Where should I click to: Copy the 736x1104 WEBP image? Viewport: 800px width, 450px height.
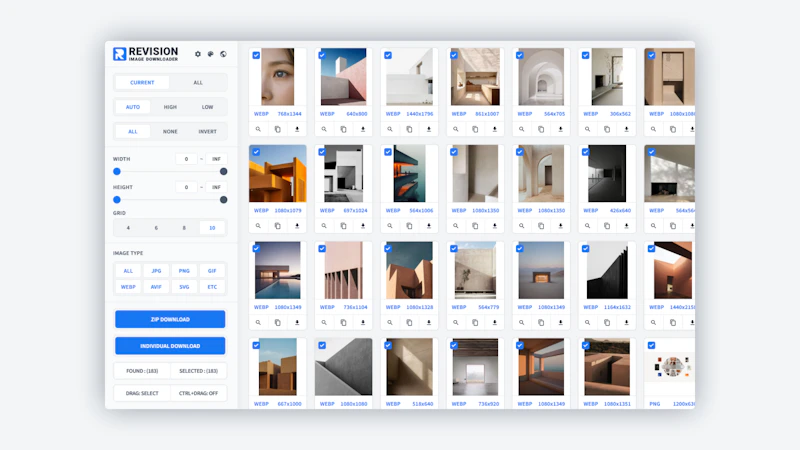(x=343, y=322)
